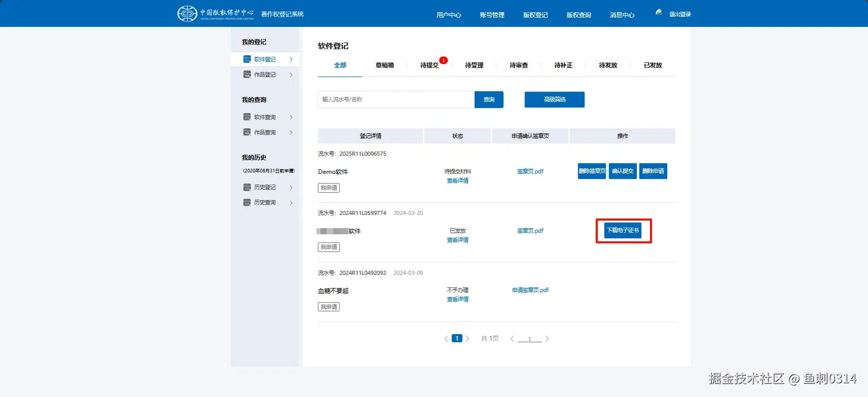Open 消息中心 in top navigation
This screenshot has height=397, width=868.
(622, 15)
